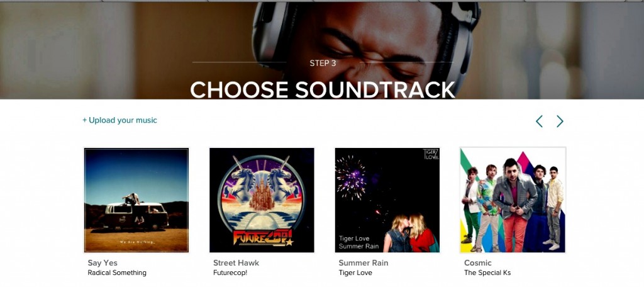The image size is (644, 287).
Task: Click the Say Yes track title
Action: click(103, 262)
